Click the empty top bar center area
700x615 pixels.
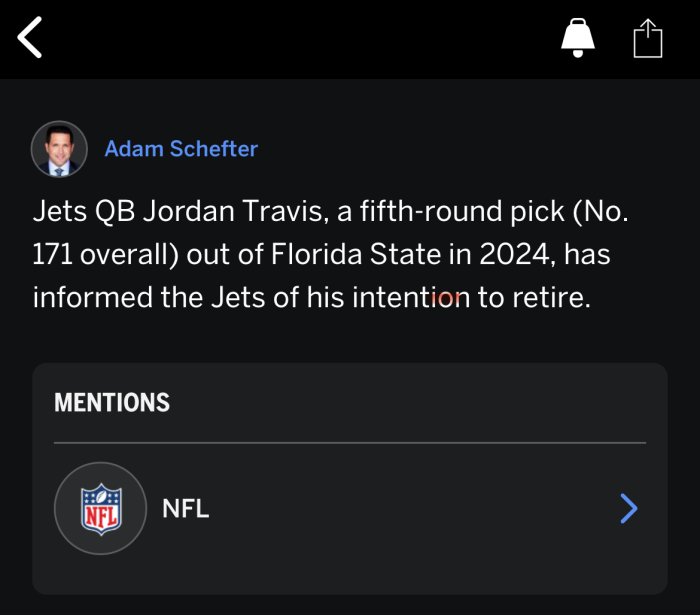pos(300,38)
